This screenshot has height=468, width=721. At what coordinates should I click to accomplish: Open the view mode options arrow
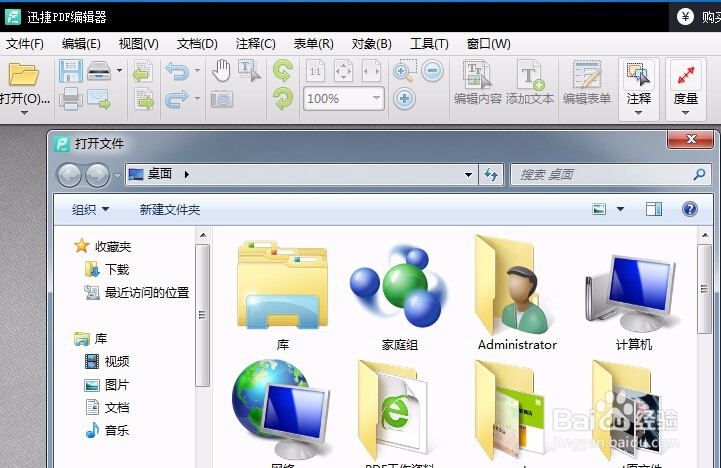[x=620, y=209]
